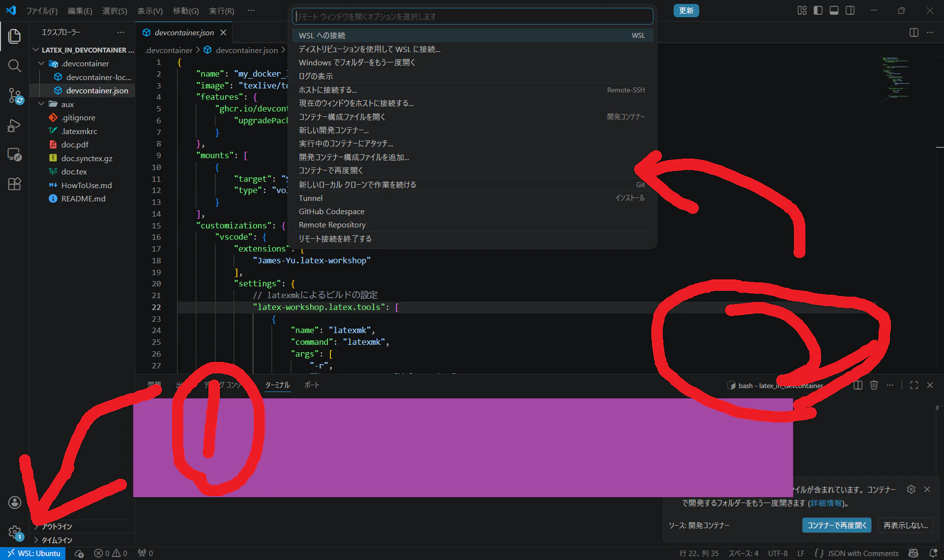Close the devcontainer.json editor tab
This screenshot has width=944, height=560.
[x=223, y=32]
